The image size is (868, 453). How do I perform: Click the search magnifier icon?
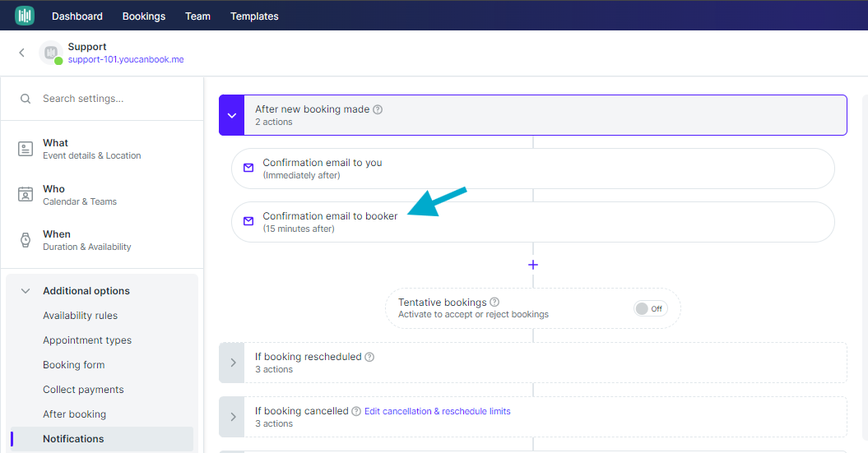[x=26, y=99]
